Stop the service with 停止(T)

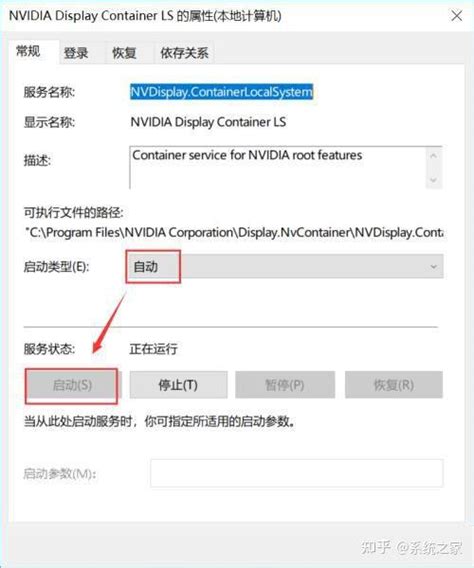pos(179,385)
